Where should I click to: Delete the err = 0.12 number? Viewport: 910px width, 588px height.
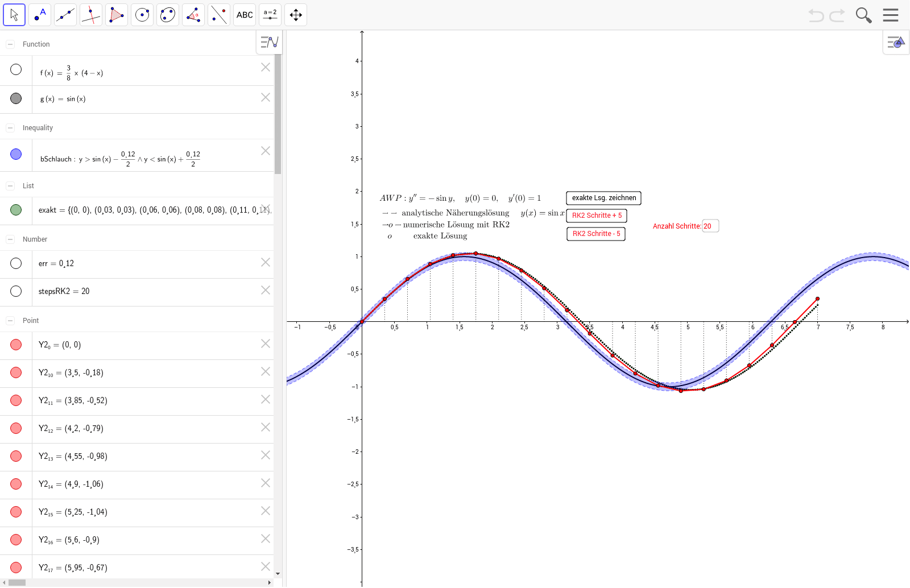(266, 262)
